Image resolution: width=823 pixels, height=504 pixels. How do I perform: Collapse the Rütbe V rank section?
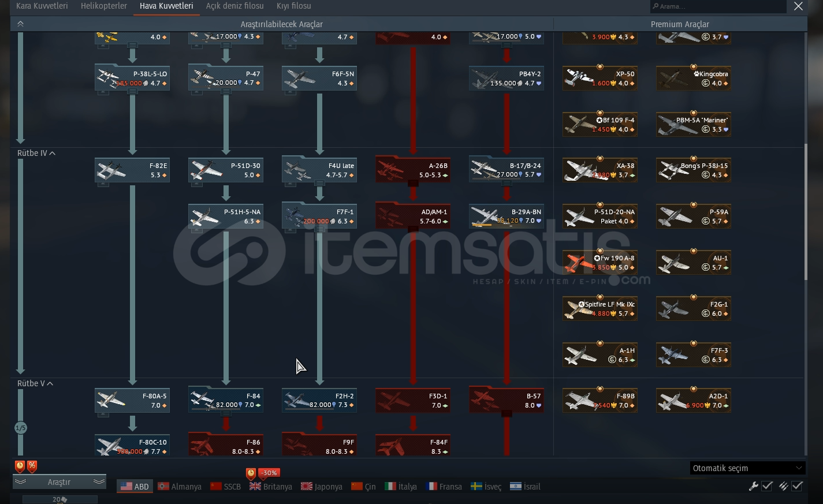pyautogui.click(x=35, y=383)
